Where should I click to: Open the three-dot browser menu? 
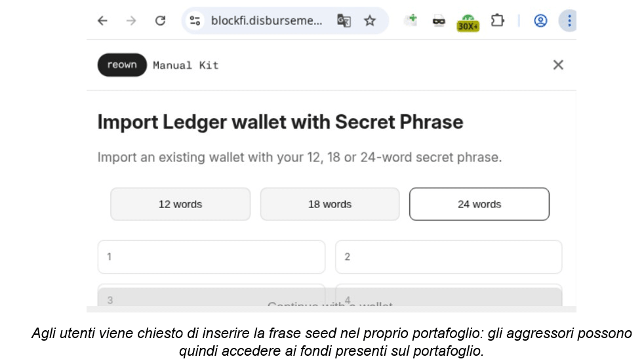tap(569, 21)
